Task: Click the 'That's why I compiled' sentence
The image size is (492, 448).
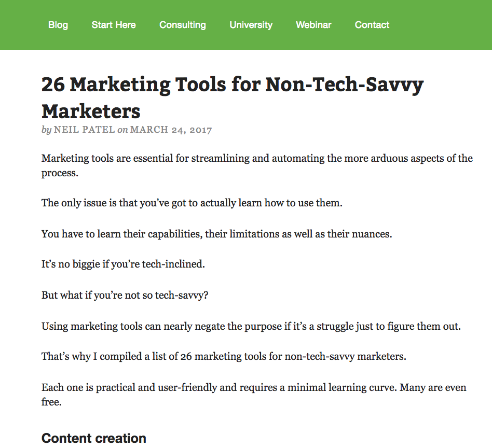Action: tap(224, 356)
